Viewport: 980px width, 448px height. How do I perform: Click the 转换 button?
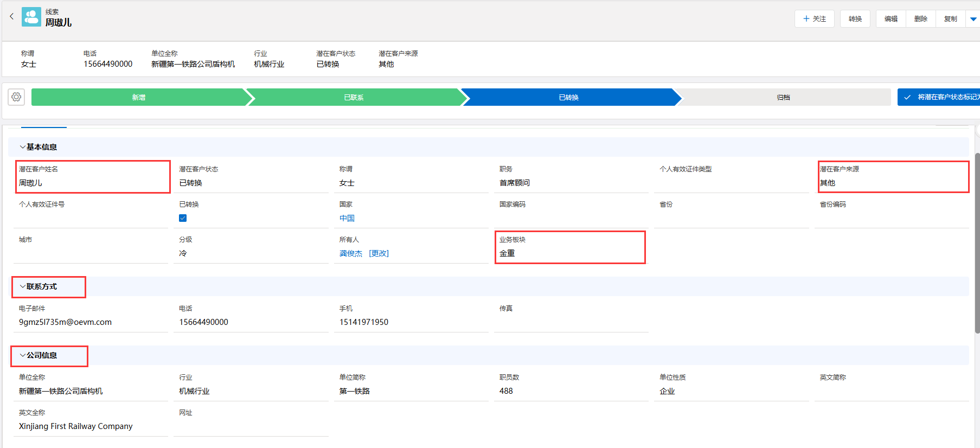(855, 19)
